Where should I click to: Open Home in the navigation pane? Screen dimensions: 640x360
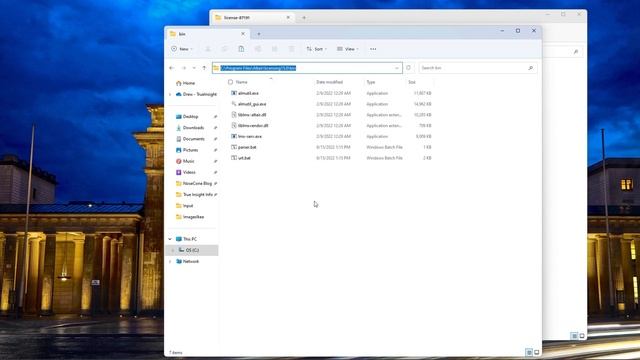pyautogui.click(x=189, y=83)
